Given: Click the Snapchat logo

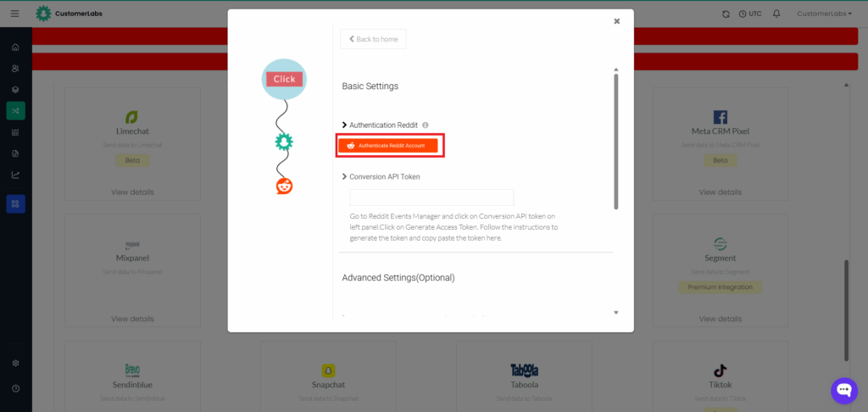Looking at the screenshot, I should click(x=329, y=370).
